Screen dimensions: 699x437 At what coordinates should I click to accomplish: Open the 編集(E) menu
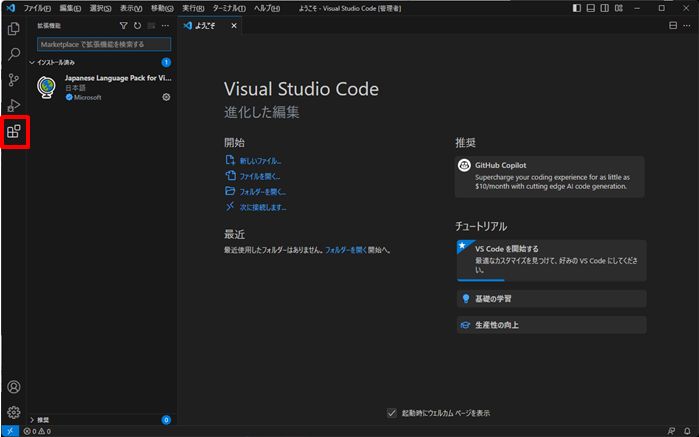70,8
